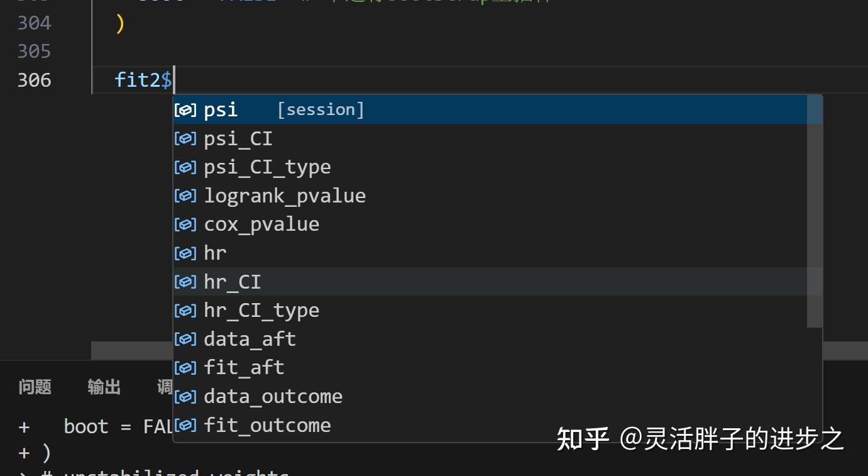Select the data_outcome completion item
The width and height of the screenshot is (868, 476).
point(273,396)
